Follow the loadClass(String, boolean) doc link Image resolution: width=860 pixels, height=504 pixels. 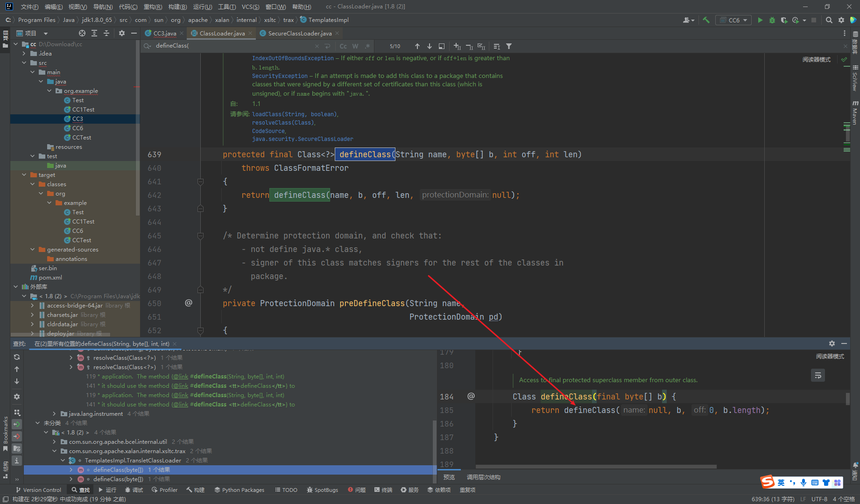pos(294,114)
